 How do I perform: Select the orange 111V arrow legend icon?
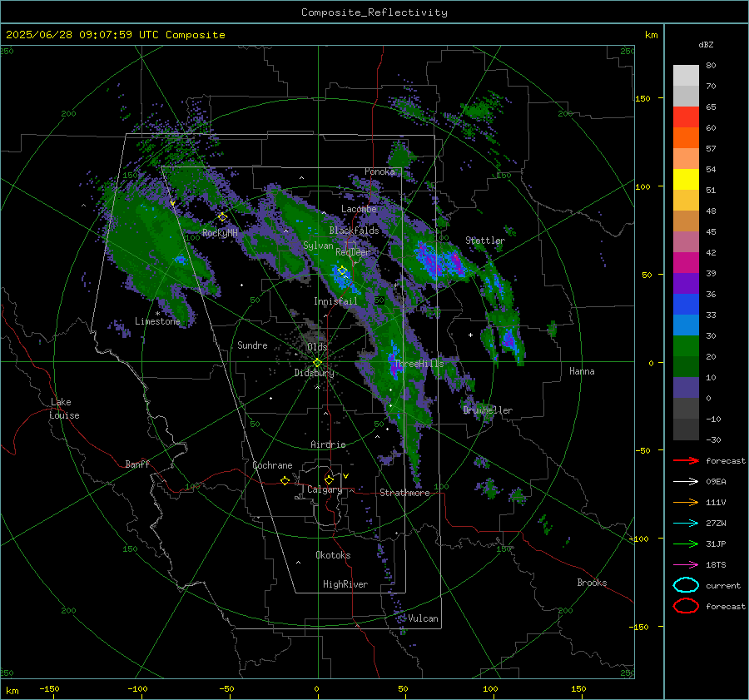[x=686, y=502]
